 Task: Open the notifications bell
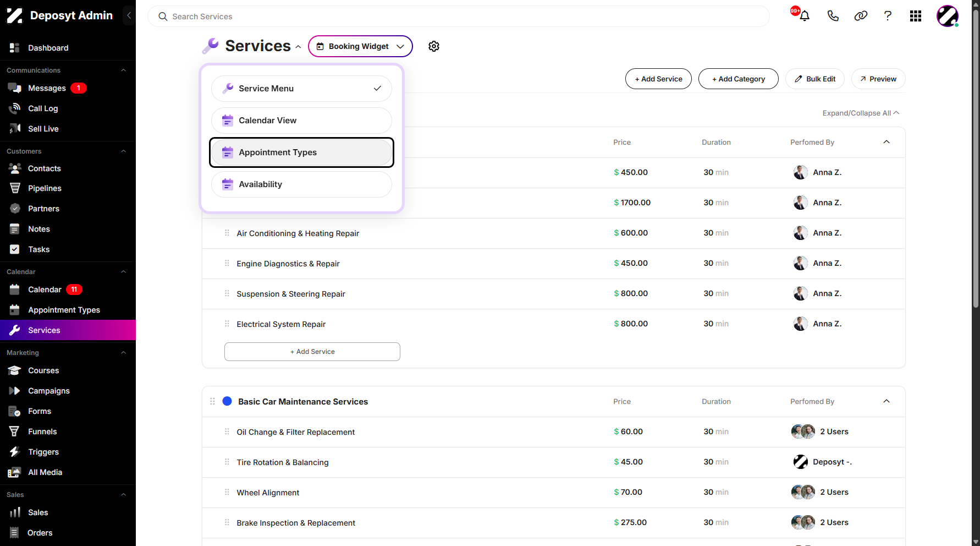pos(805,16)
